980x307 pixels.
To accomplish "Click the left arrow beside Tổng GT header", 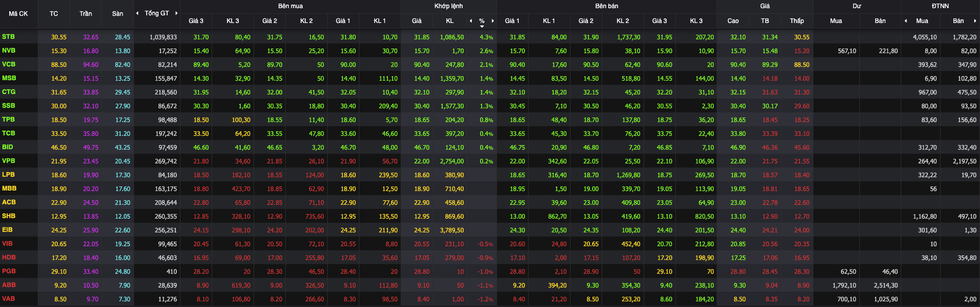I will [x=137, y=13].
